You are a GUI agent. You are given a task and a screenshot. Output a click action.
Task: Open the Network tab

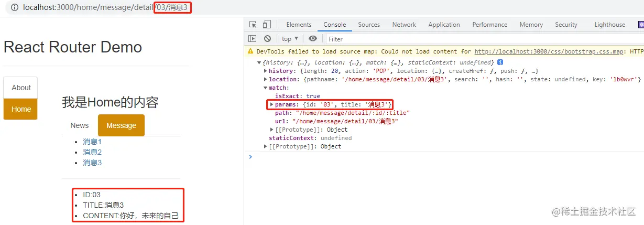pos(404,25)
